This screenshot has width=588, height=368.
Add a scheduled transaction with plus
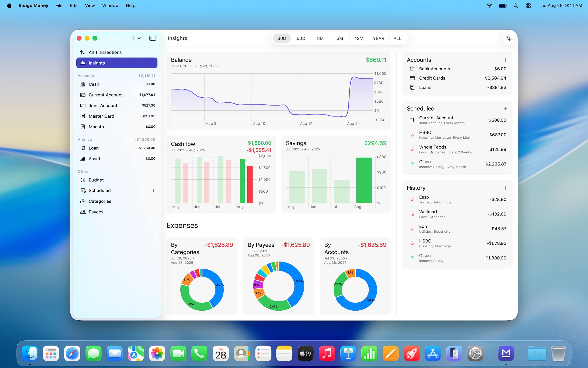tap(505, 109)
